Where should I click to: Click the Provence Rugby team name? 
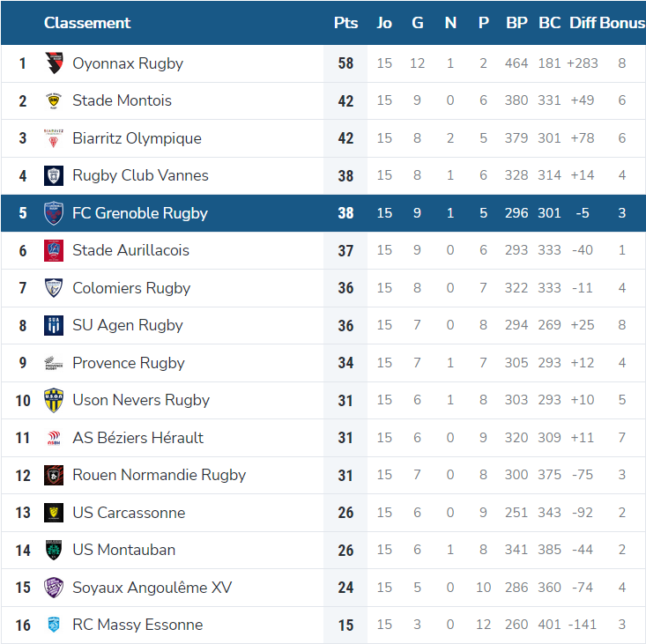(x=129, y=363)
